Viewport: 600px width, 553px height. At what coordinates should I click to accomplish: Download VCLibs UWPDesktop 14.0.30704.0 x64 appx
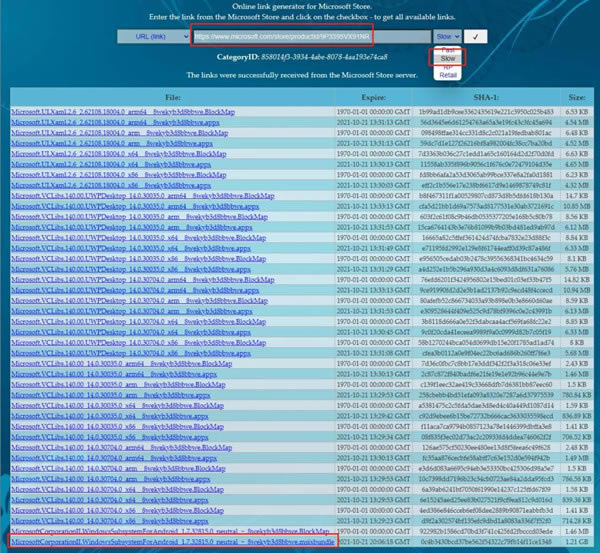point(131,332)
